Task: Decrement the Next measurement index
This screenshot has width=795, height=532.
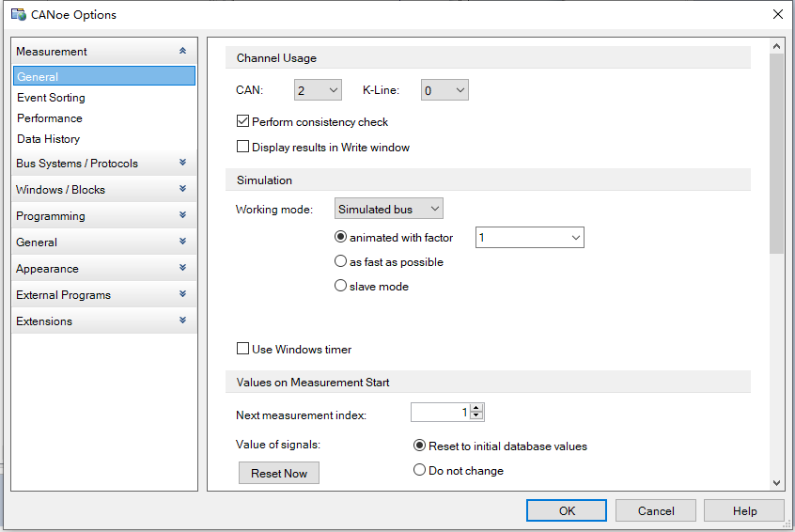Action: (x=476, y=416)
